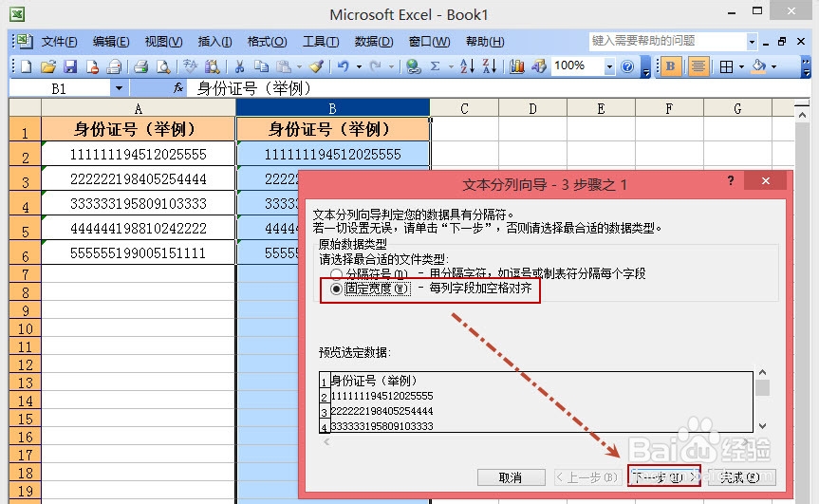Image resolution: width=819 pixels, height=504 pixels.
Task: Sort ascending A to Z
Action: (467, 66)
